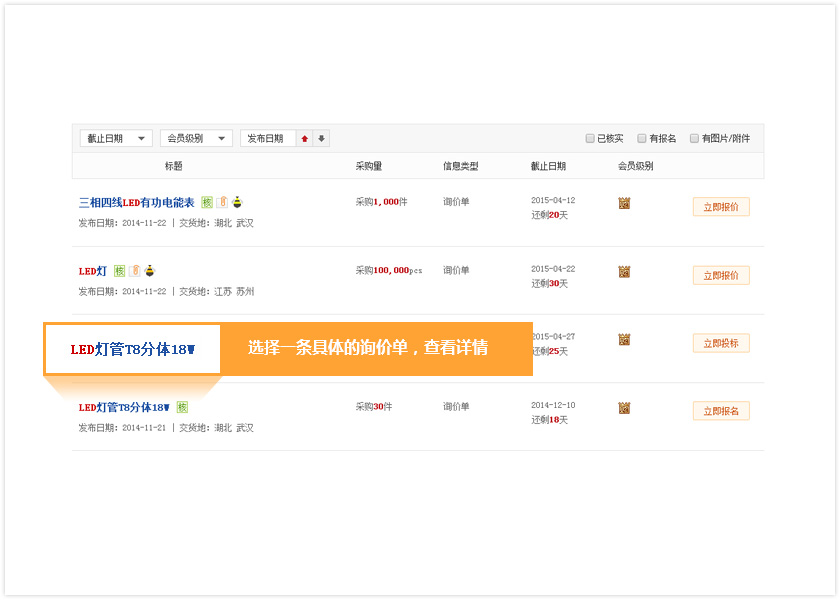Click the 发布日期 sort field
This screenshot has width=840, height=600.
point(268,138)
